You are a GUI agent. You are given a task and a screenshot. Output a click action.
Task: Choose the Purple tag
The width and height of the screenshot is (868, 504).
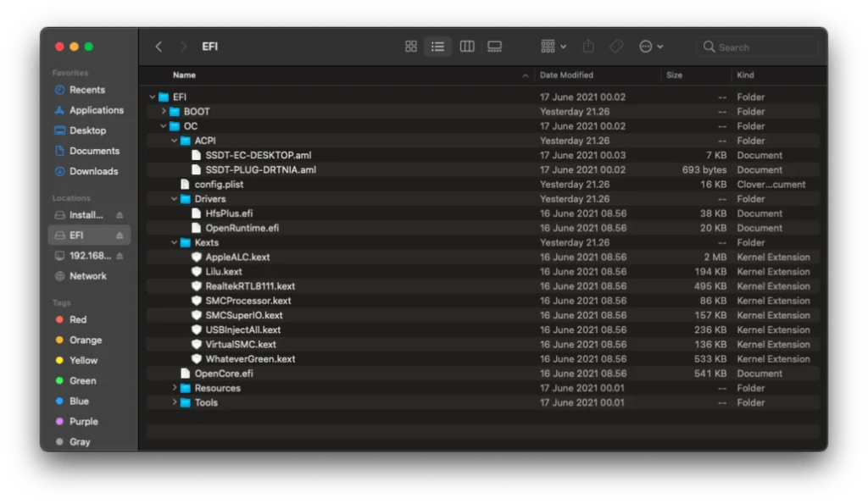click(76, 422)
